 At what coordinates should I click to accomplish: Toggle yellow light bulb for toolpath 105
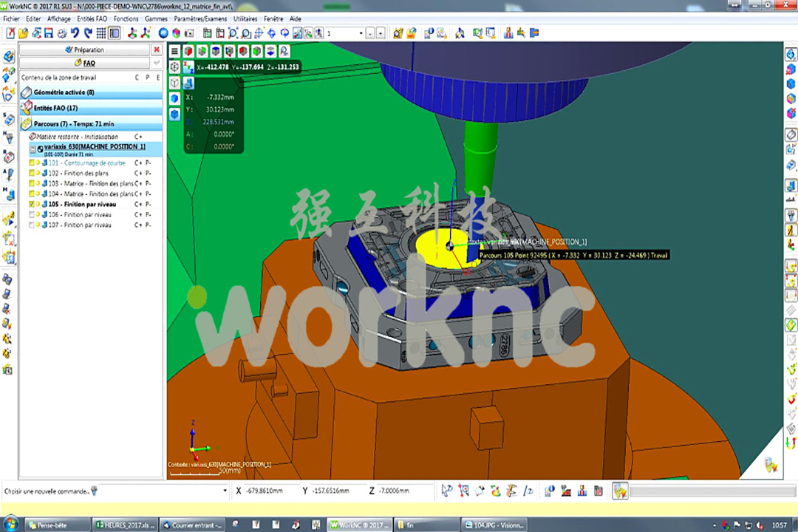click(x=38, y=204)
